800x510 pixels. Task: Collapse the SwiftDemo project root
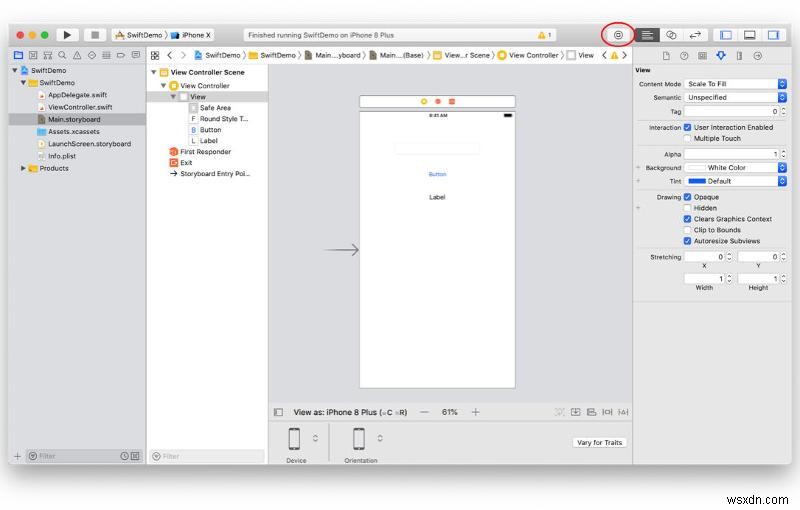point(15,70)
